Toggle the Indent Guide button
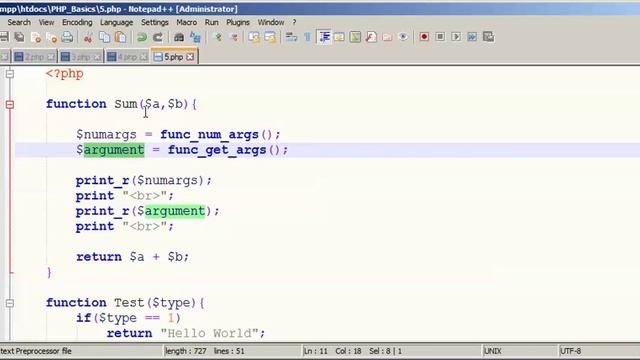The height and width of the screenshot is (360, 640). 324,37
